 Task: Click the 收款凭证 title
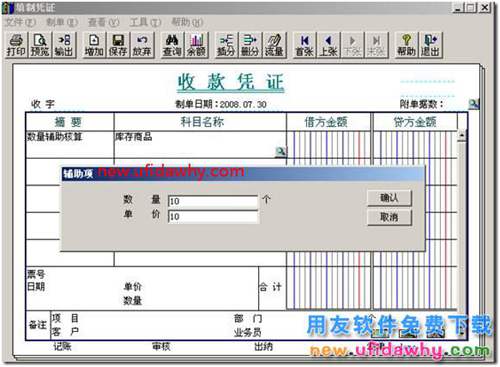pyautogui.click(x=231, y=82)
